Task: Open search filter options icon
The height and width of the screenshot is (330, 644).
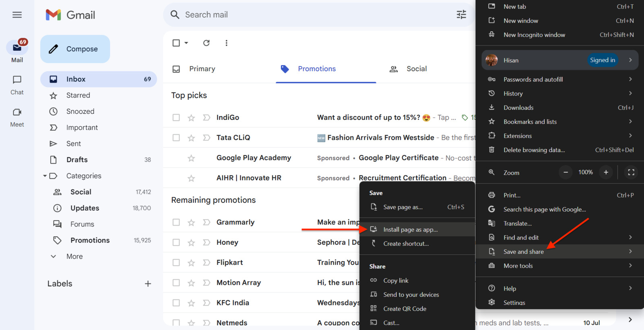Action: coord(461,15)
